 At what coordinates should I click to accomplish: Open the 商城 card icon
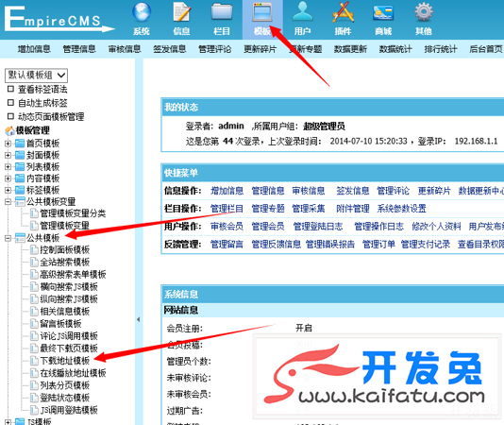(383, 13)
